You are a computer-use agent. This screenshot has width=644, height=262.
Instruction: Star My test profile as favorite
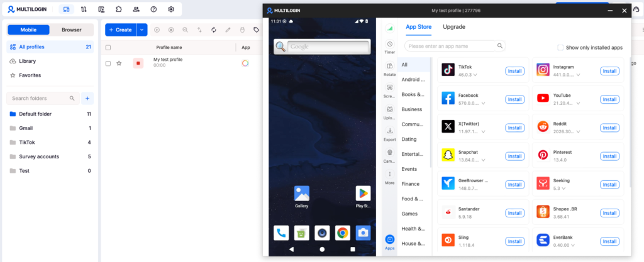click(119, 63)
